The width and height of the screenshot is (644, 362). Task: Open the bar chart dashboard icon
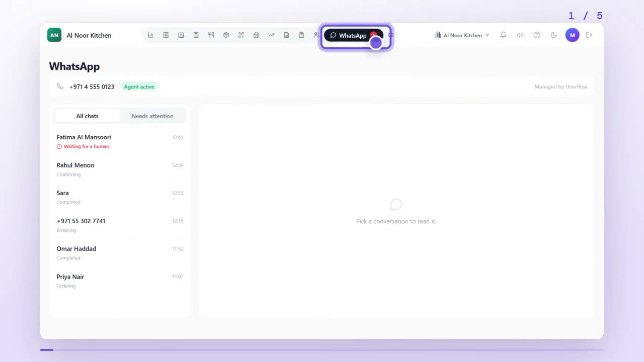150,35
